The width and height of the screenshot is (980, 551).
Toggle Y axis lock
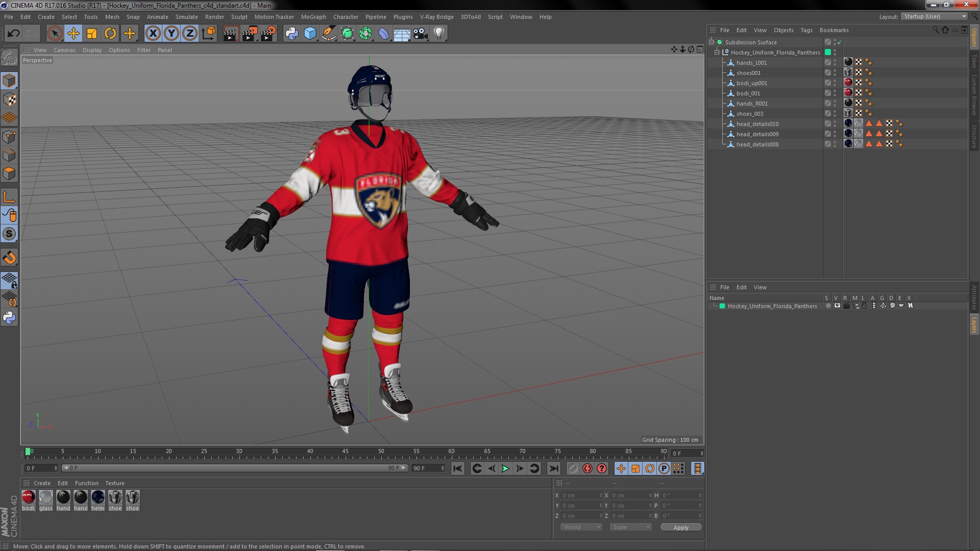coord(171,34)
